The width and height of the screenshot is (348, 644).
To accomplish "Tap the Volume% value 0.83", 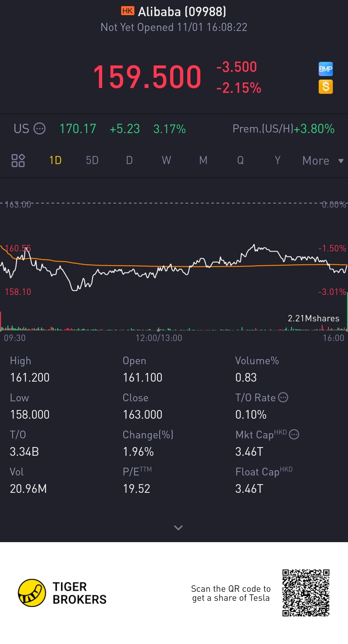I will point(246,377).
